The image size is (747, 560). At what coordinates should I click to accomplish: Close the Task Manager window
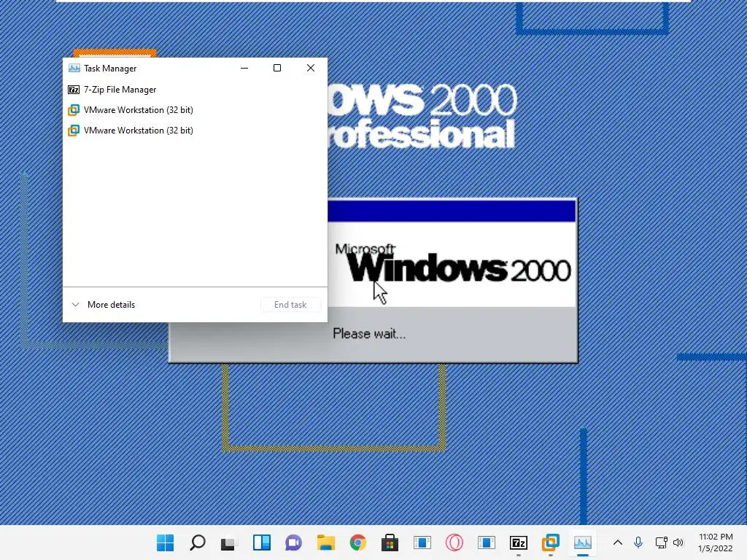tap(311, 68)
